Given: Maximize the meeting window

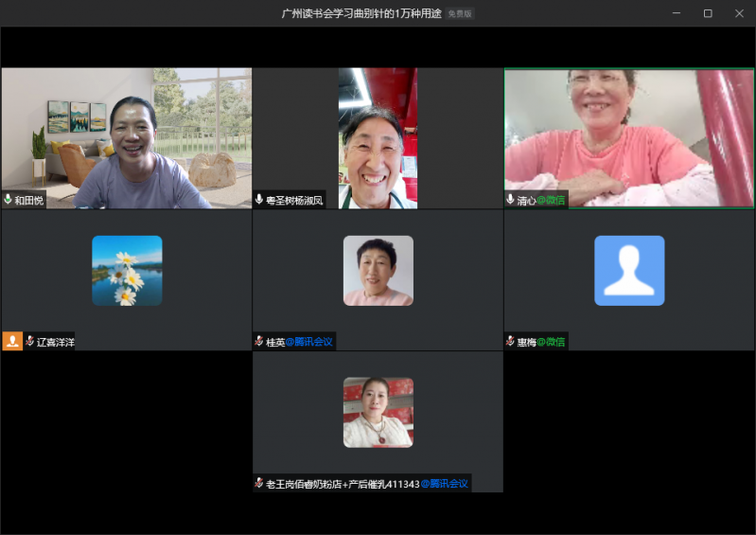Looking at the screenshot, I should (708, 13).
